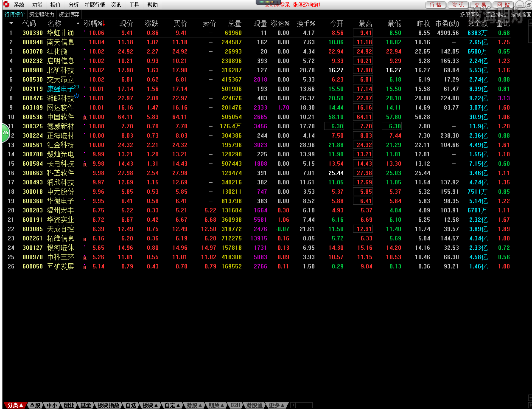Click the R marker beside 长电科技
The image size is (532, 409).
85,164
